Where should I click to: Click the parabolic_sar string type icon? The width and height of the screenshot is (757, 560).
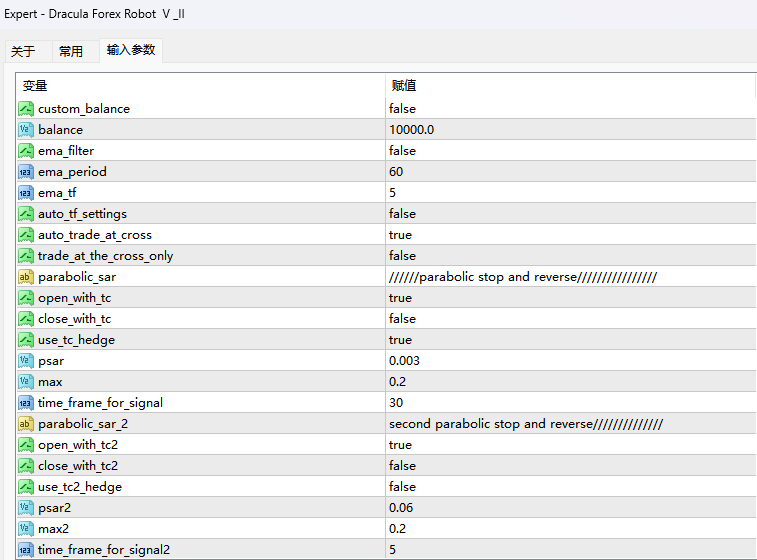26,277
